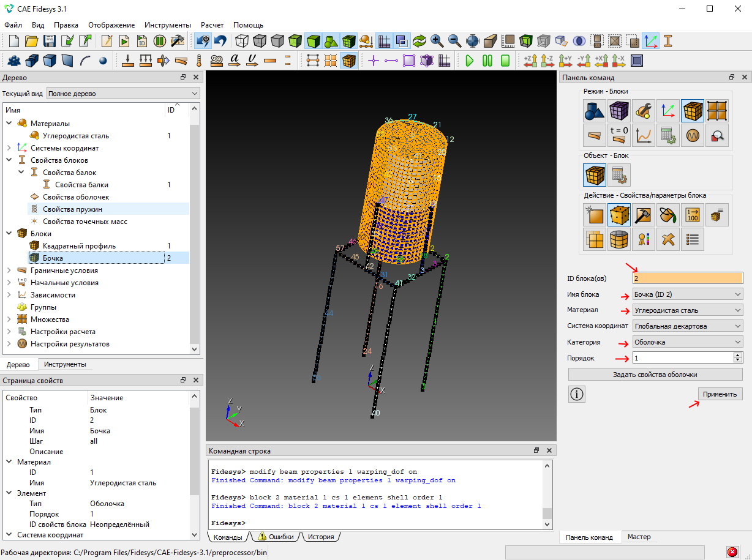Expand the 'Системы координат' tree node
The width and height of the screenshot is (752, 560).
[x=9, y=147]
